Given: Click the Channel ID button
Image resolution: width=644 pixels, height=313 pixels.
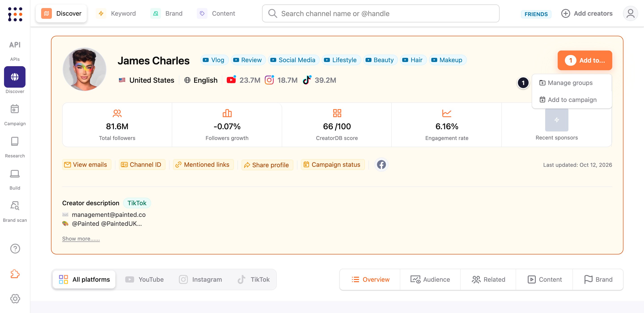Looking at the screenshot, I should point(142,165).
